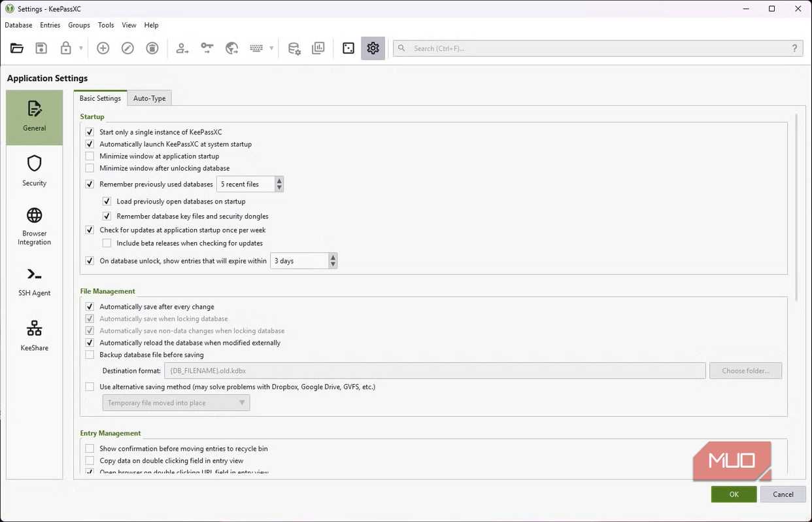
Task: Copy username with the person-arrow icon
Action: click(x=182, y=48)
